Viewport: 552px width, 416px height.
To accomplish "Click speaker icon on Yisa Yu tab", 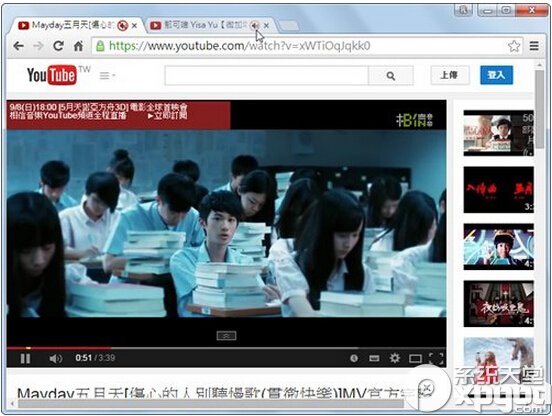I will (x=255, y=25).
